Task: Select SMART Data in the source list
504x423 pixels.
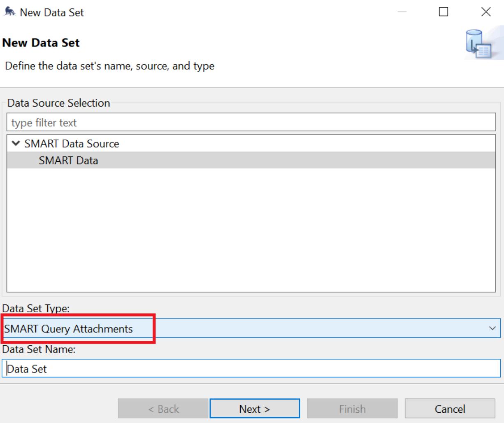Action: pos(68,160)
